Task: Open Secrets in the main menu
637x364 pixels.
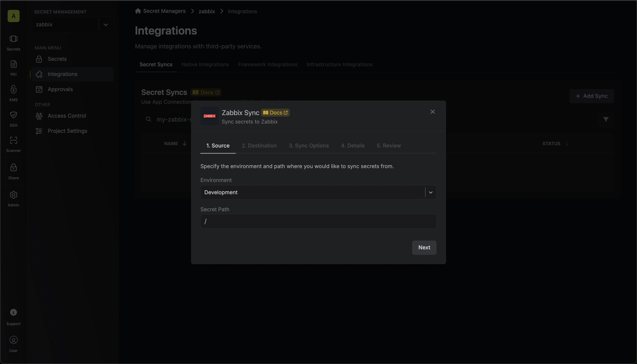Action: pos(73,59)
